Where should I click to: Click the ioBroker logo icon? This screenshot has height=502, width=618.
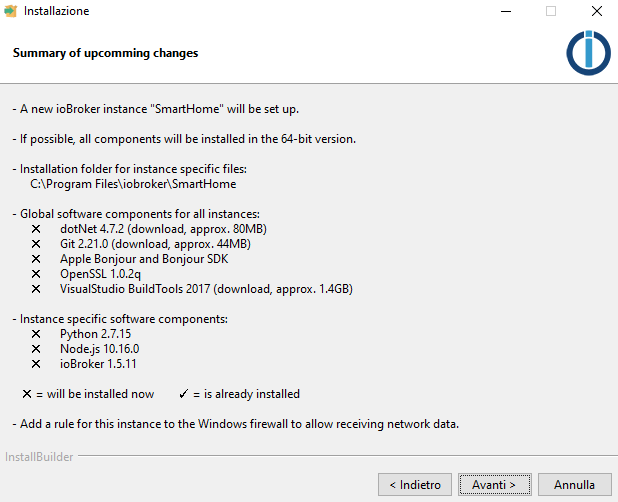point(588,52)
